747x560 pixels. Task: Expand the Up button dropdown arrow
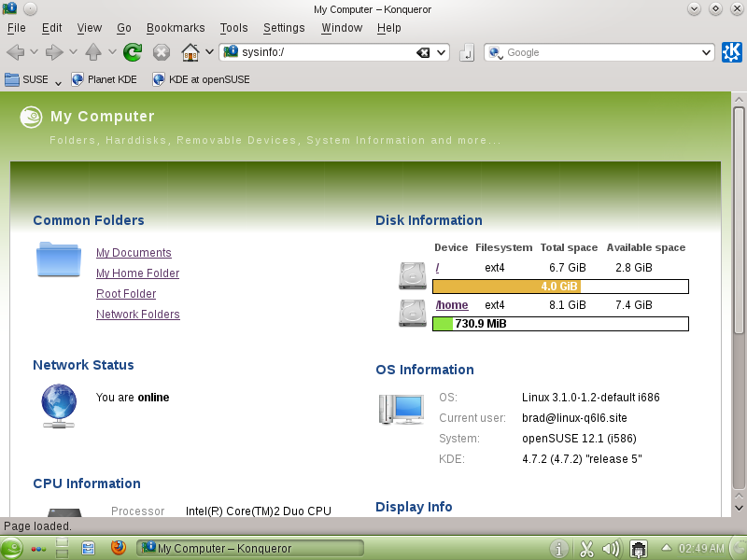tap(112, 52)
